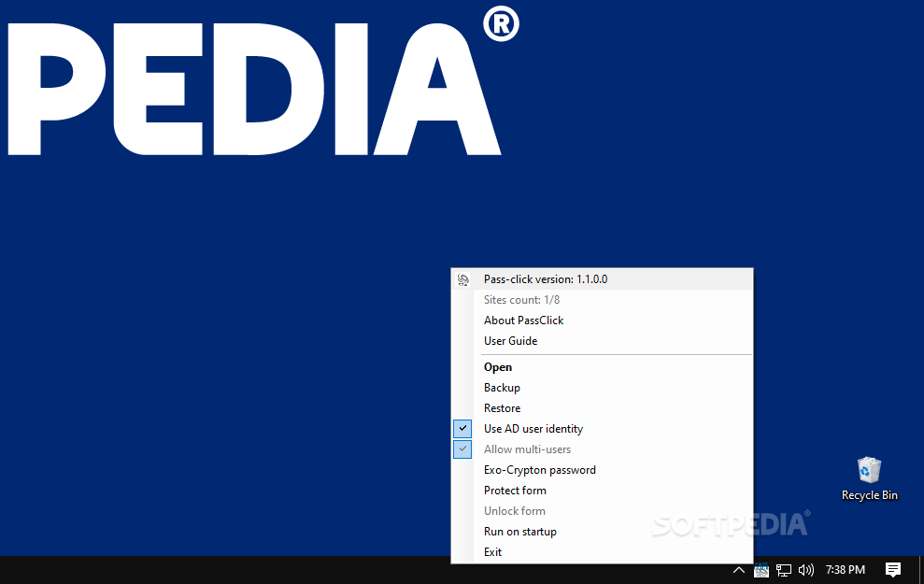Open Exo-Crypton password option

coord(603,470)
